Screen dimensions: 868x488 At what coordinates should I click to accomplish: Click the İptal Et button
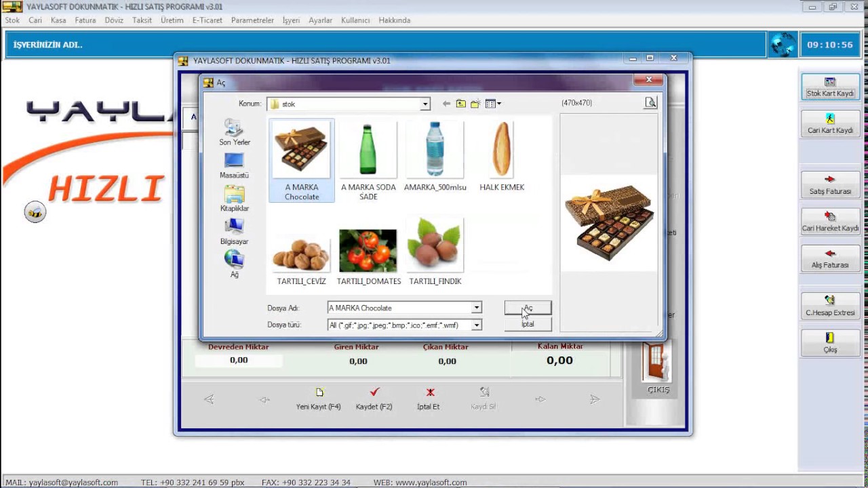(x=429, y=399)
